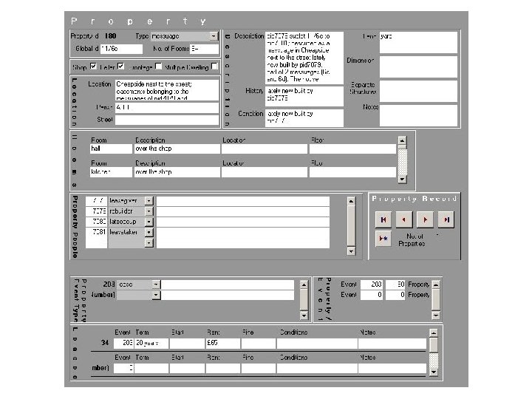Click the empty Street field
Screen dimensions: 532x399
tap(167, 120)
